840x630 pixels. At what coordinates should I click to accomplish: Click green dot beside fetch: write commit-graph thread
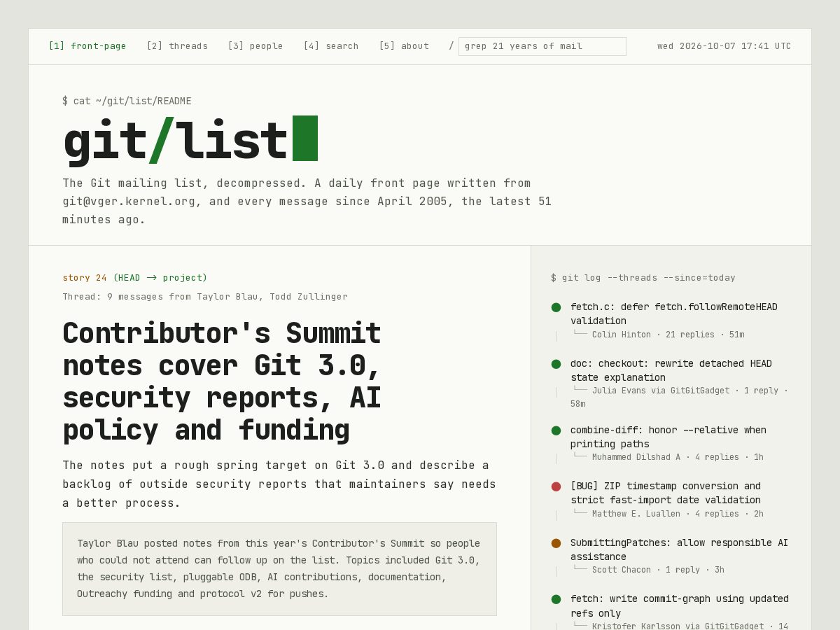tap(556, 599)
